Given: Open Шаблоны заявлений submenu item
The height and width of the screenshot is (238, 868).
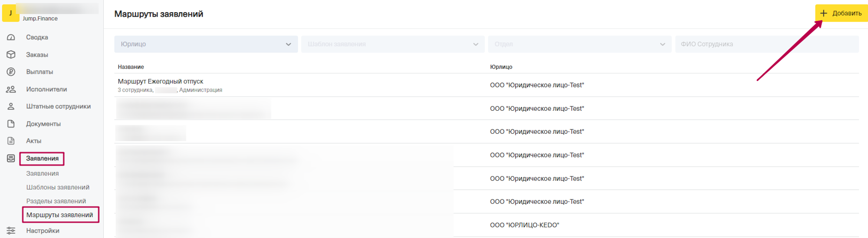Looking at the screenshot, I should pyautogui.click(x=58, y=187).
